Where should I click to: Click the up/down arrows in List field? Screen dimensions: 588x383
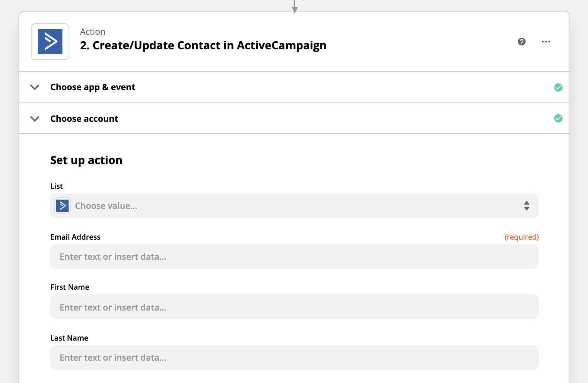tap(526, 206)
